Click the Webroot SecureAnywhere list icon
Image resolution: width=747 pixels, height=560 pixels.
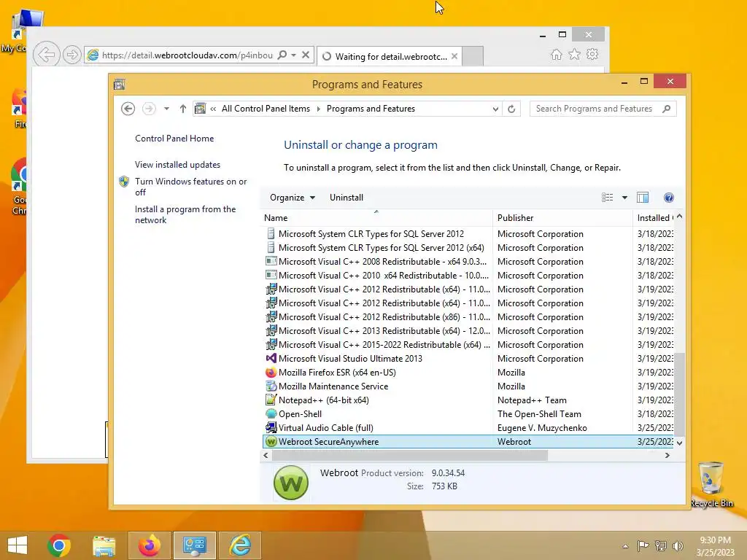coord(271,441)
